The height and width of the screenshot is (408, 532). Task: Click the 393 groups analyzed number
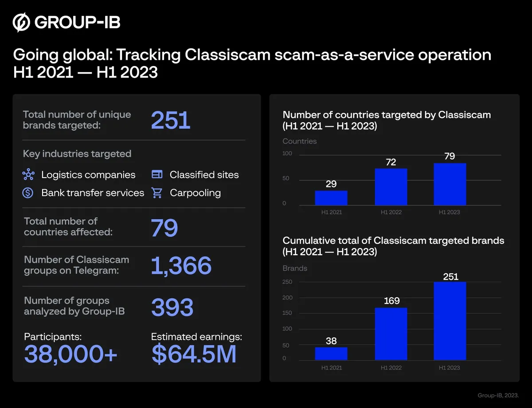pos(172,307)
